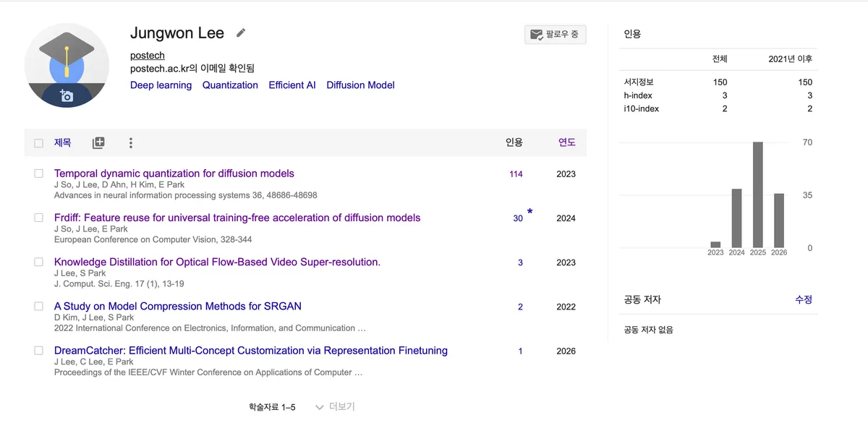Click the 서지정보 citations row label

coord(639,82)
